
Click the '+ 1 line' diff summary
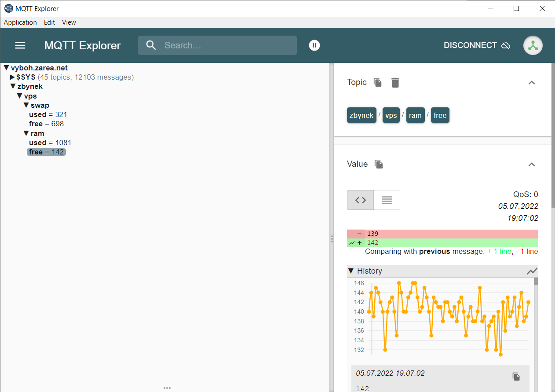tap(499, 252)
